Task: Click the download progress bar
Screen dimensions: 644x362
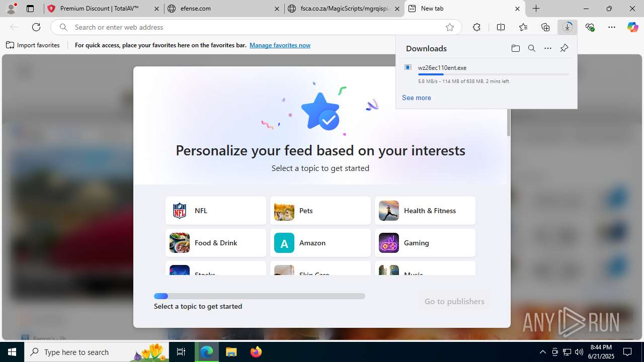Action: 493,74
